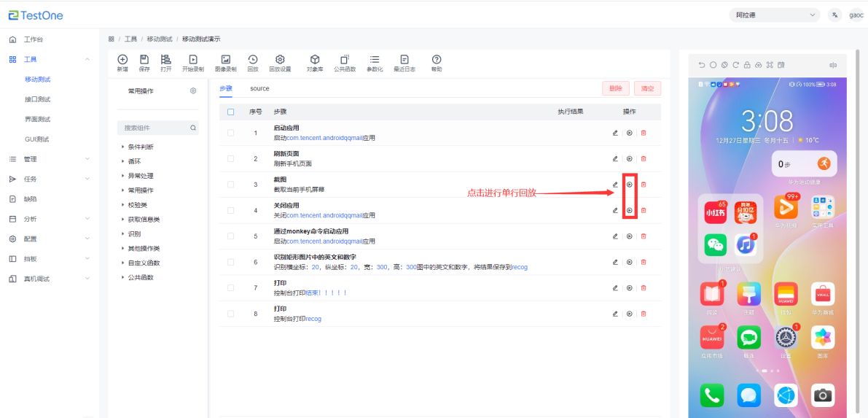The width and height of the screenshot is (868, 418).
Task: Tick the select-all checkbox in table header
Action: pos(231,112)
